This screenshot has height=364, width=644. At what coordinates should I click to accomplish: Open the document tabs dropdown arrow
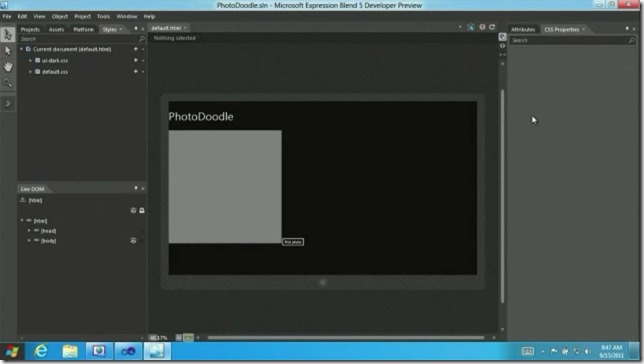coord(460,27)
